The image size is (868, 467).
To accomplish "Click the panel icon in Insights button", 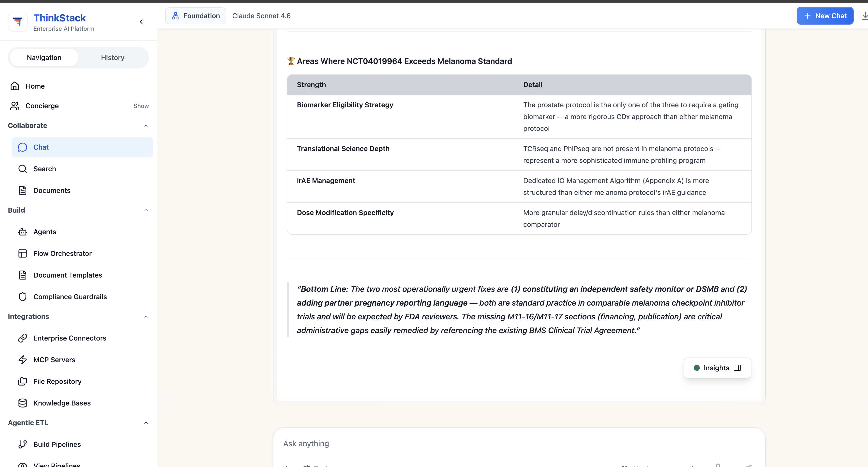I will tap(737, 368).
